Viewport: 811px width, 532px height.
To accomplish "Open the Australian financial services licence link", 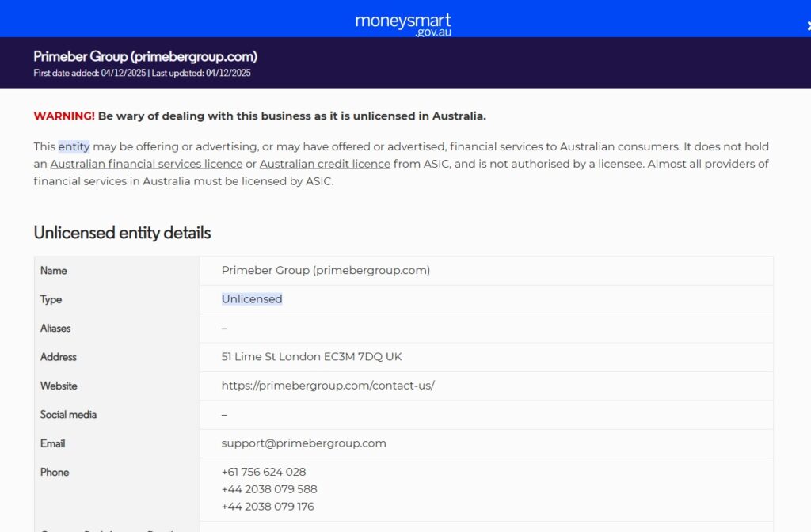I will coord(146,164).
